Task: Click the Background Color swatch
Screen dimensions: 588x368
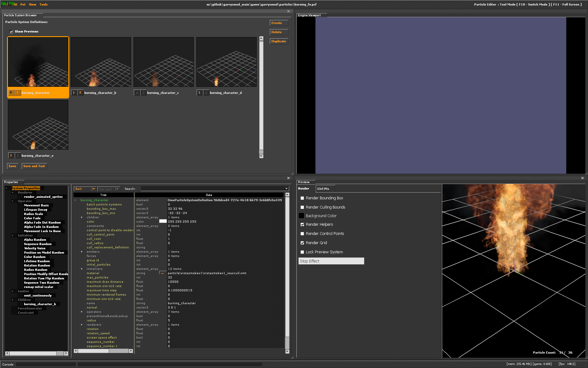Action: [x=301, y=216]
